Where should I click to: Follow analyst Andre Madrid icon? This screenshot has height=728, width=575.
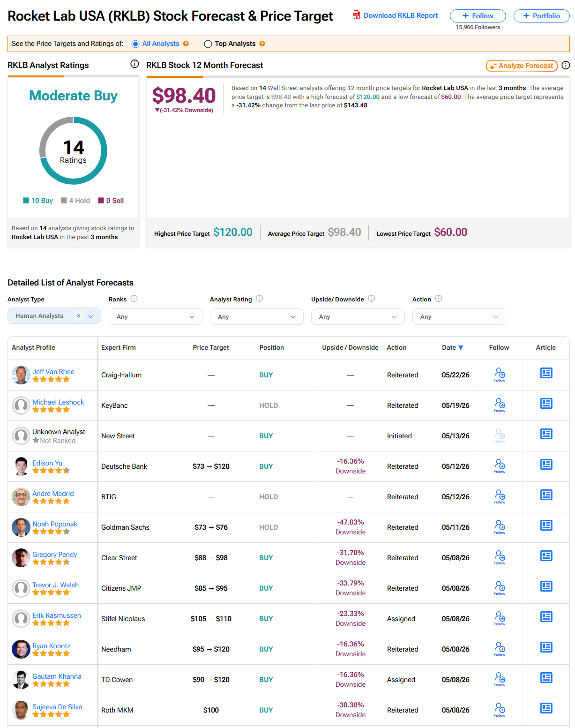500,496
